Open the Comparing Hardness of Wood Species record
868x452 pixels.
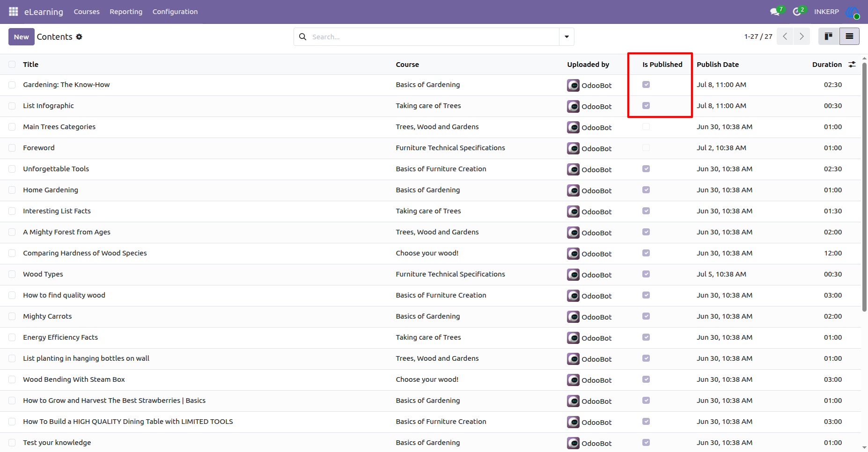85,253
